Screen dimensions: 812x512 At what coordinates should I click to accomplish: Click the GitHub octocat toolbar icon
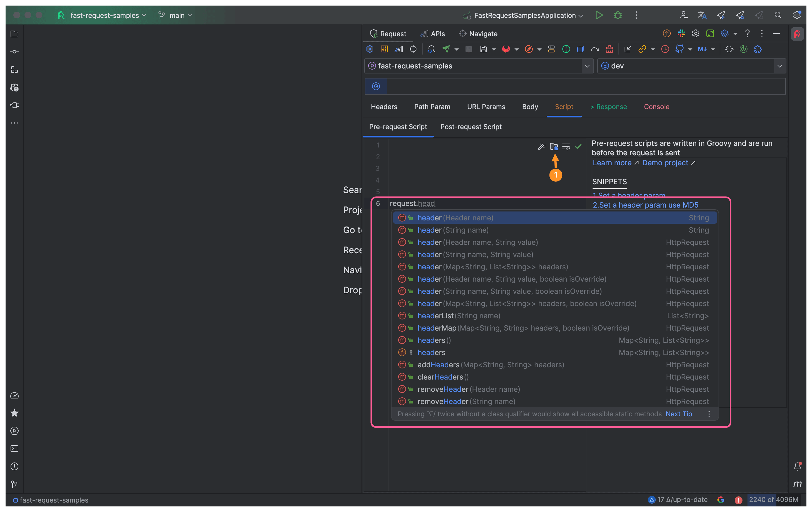point(679,49)
